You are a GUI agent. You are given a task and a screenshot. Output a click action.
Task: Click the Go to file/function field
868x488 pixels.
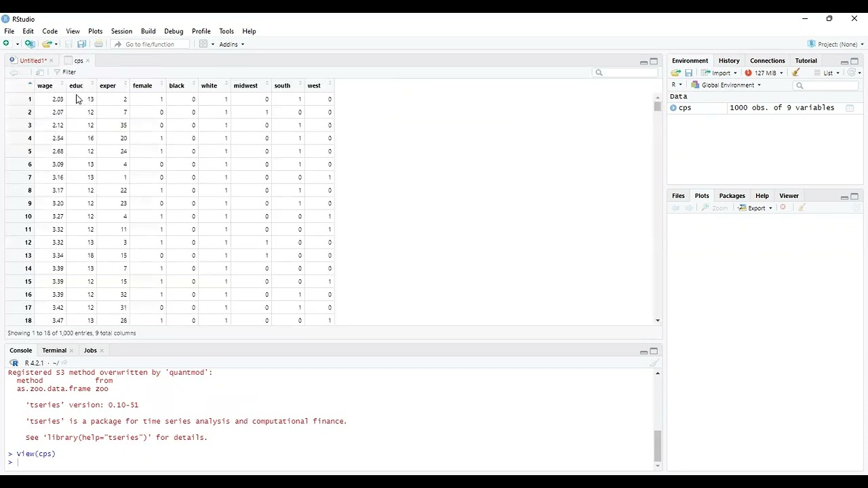(149, 45)
